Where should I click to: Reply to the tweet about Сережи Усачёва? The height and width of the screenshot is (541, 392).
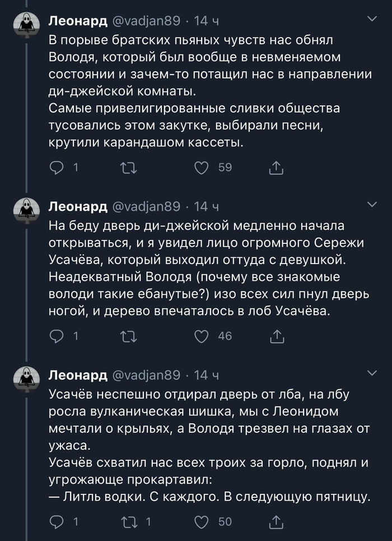click(58, 336)
